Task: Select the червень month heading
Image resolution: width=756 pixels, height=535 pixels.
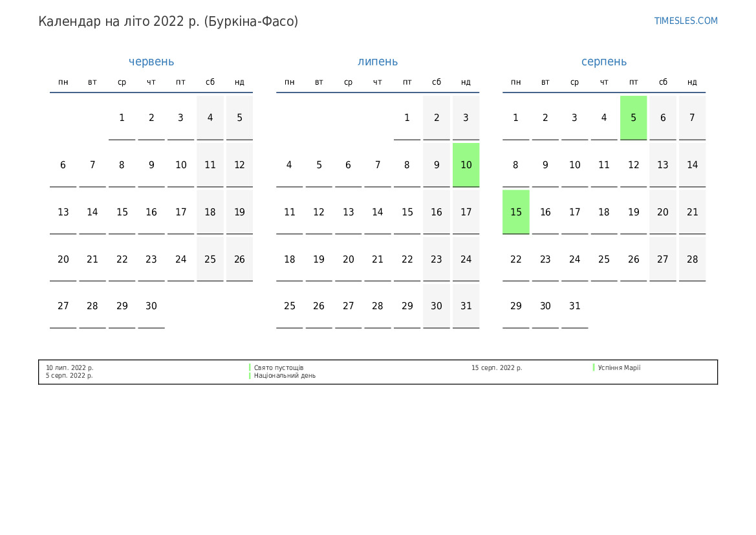Action: coord(151,61)
